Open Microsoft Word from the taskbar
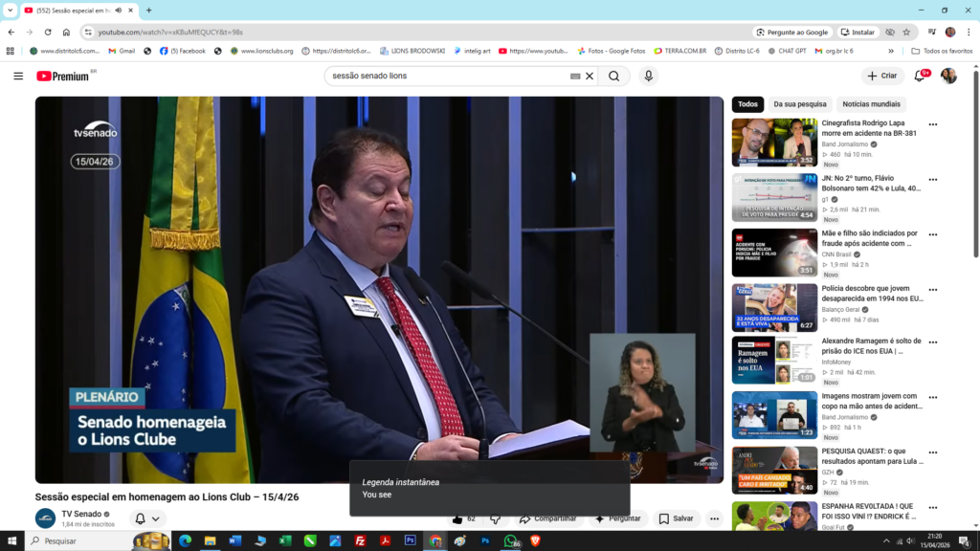This screenshot has width=980, height=551. 234,540
